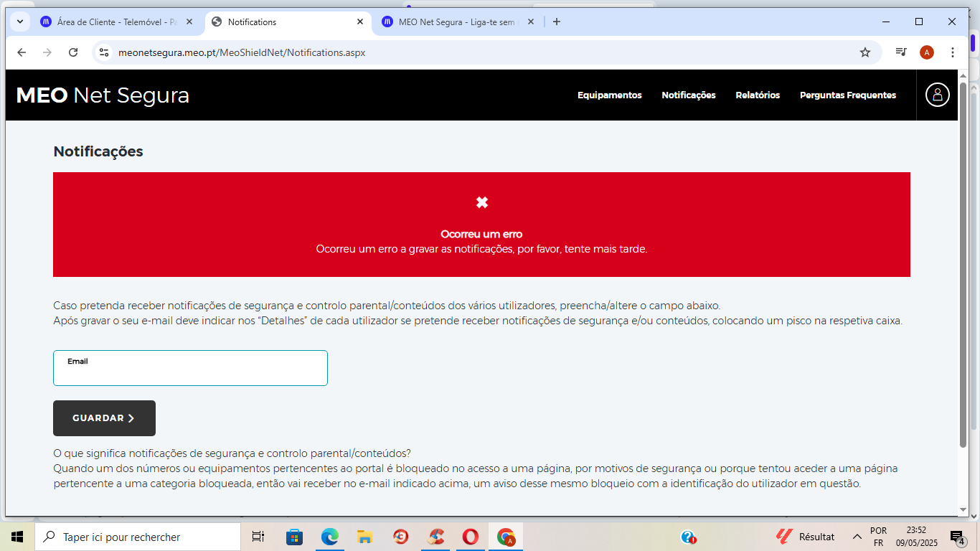This screenshot has height=551, width=980.
Task: Close the Notifications tab
Action: [x=360, y=22]
